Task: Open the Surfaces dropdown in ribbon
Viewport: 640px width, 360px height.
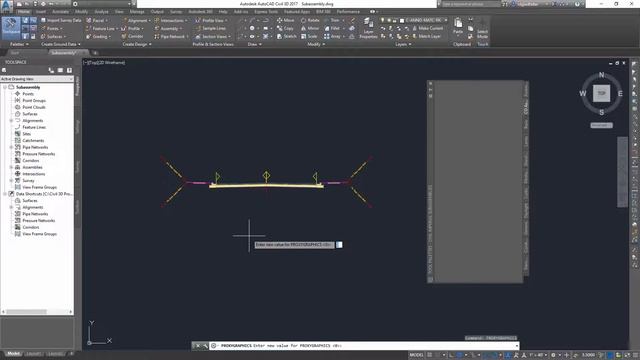Action: [x=53, y=36]
